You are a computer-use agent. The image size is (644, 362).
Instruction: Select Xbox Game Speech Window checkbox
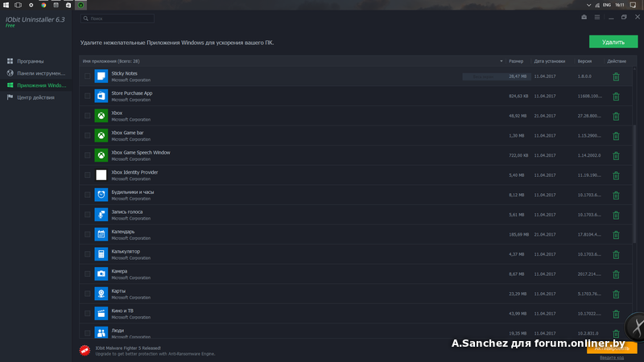tap(88, 155)
